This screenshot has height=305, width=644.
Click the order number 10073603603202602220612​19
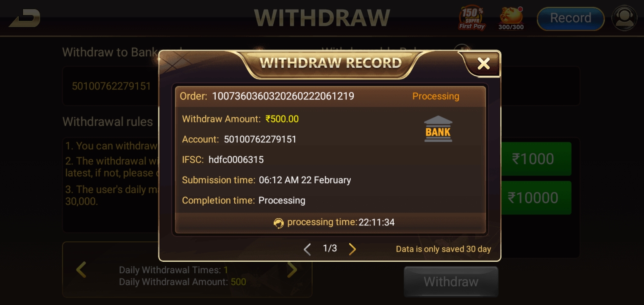point(283,96)
